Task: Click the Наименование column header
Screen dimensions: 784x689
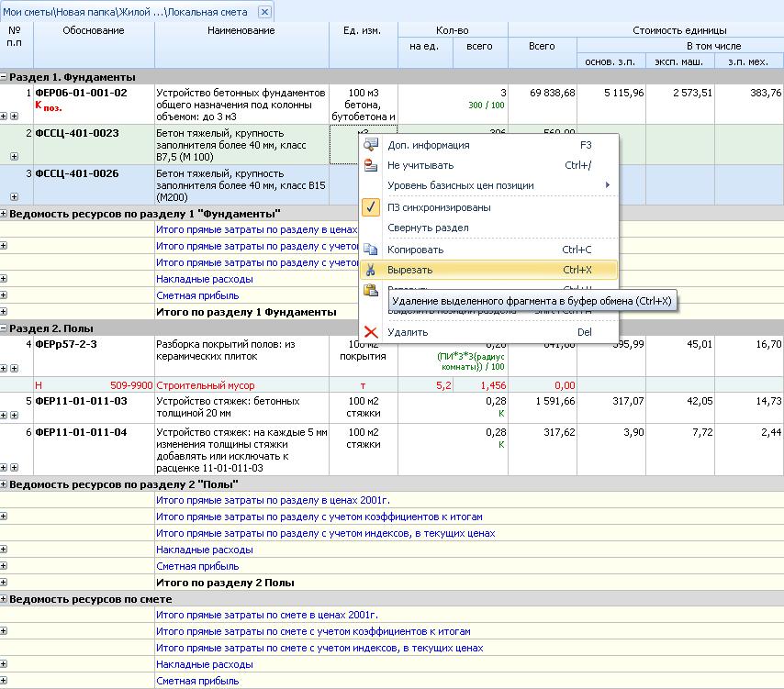Action: click(x=241, y=31)
